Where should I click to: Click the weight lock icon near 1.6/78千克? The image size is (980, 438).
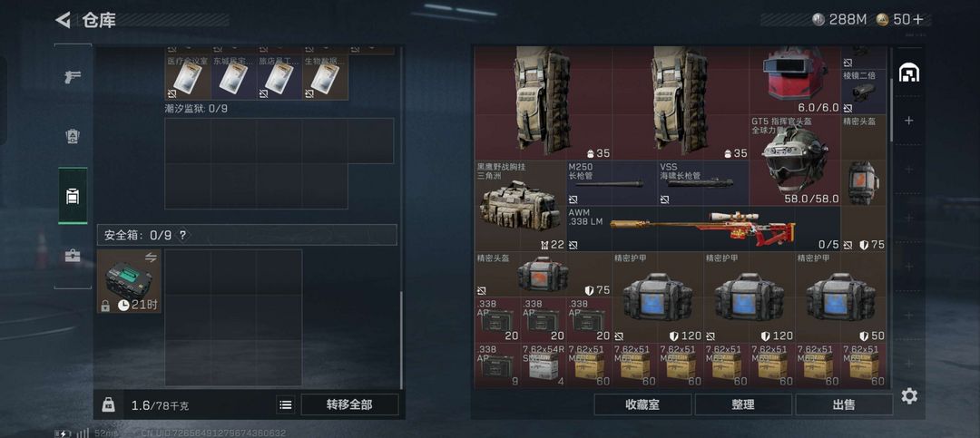pyautogui.click(x=108, y=404)
